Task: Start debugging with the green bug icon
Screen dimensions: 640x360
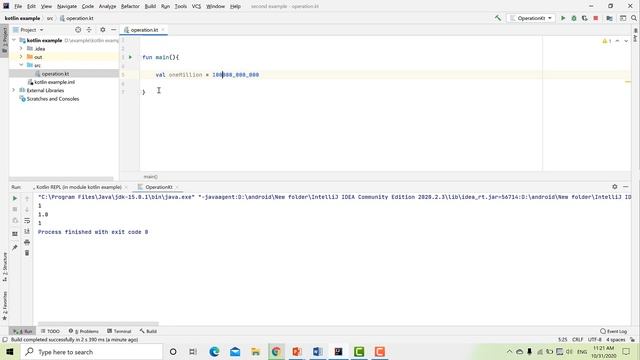Action: [x=574, y=18]
